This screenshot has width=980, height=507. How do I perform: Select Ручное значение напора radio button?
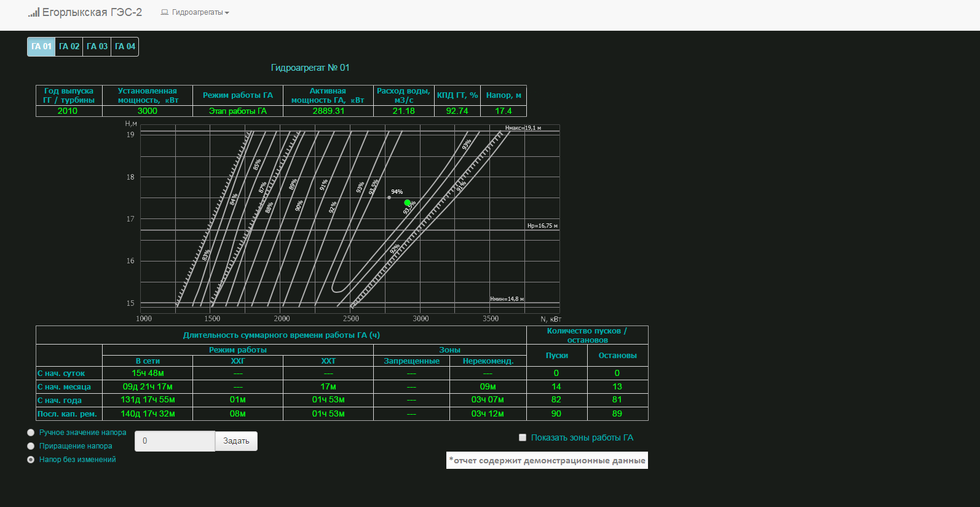click(31, 433)
